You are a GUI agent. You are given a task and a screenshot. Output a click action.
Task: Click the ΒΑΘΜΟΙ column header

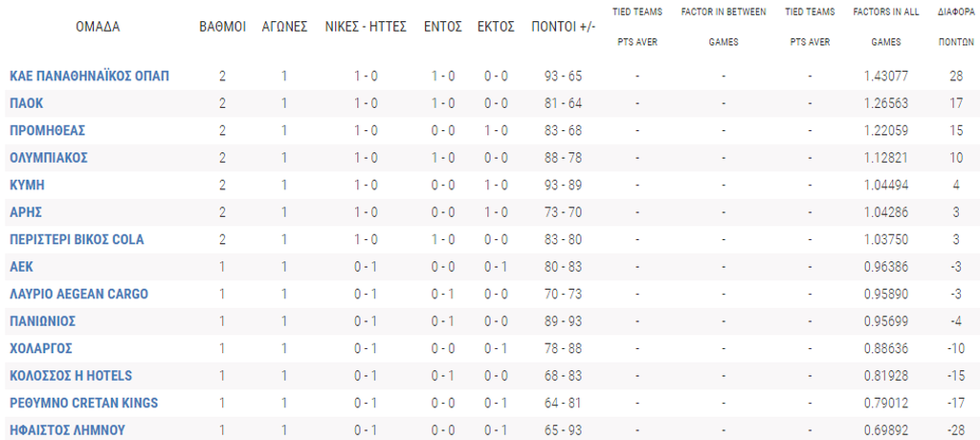pos(222,27)
